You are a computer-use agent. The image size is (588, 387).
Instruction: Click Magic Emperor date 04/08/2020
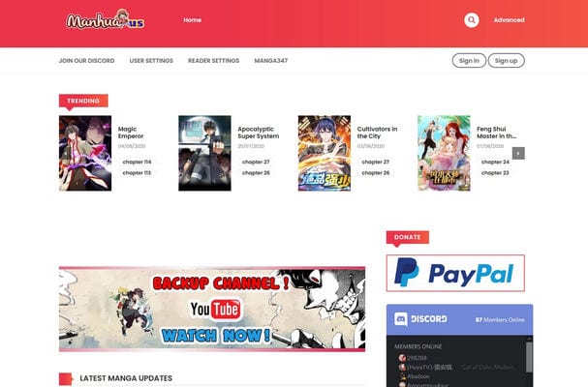(132, 146)
